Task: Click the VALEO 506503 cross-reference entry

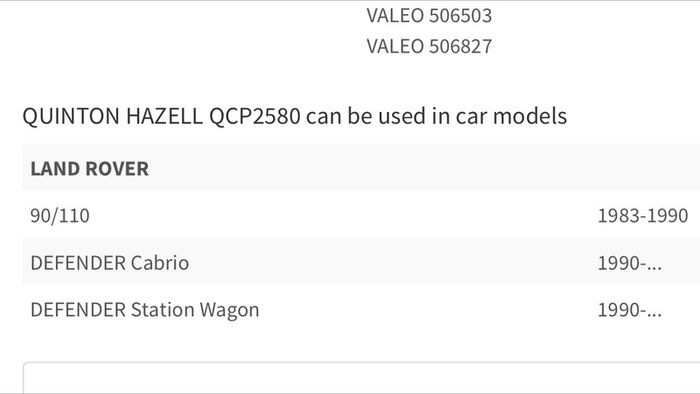Action: 429,16
